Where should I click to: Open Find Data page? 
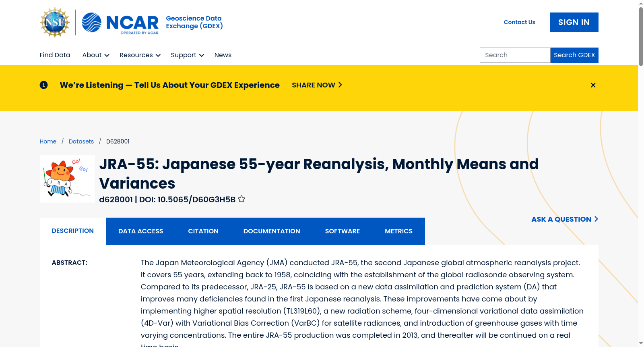click(x=55, y=55)
